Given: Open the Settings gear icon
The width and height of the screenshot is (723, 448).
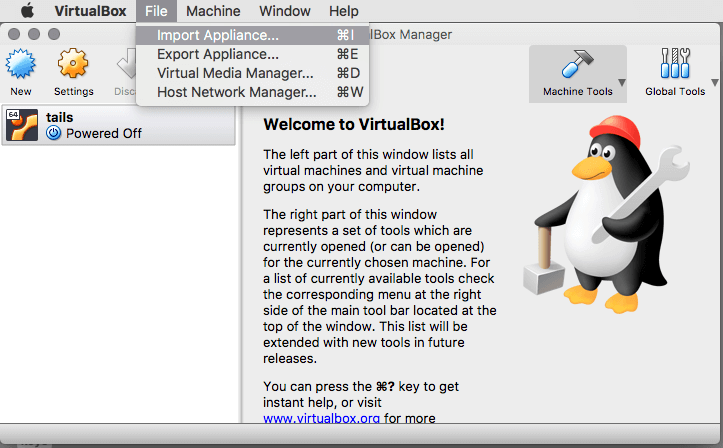Looking at the screenshot, I should (73, 63).
